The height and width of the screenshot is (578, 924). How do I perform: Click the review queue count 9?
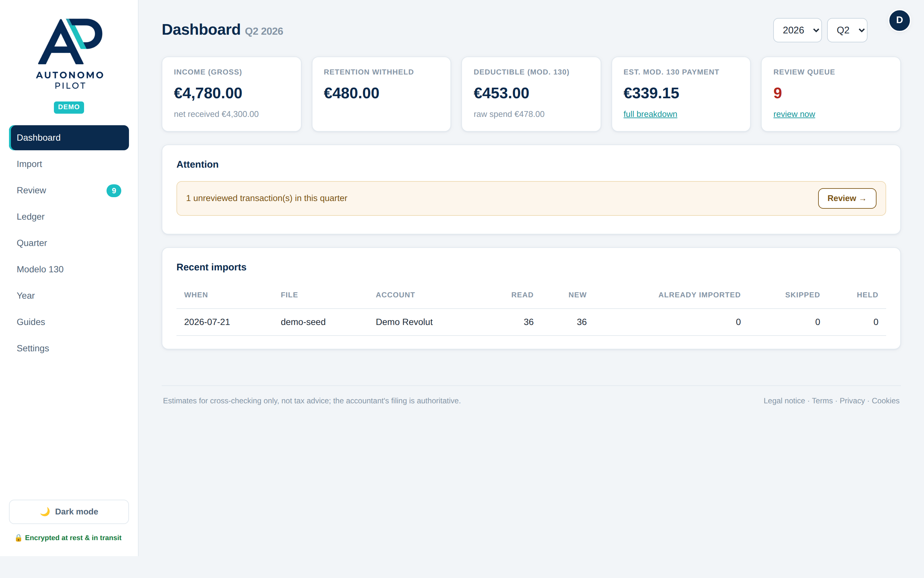click(x=778, y=93)
